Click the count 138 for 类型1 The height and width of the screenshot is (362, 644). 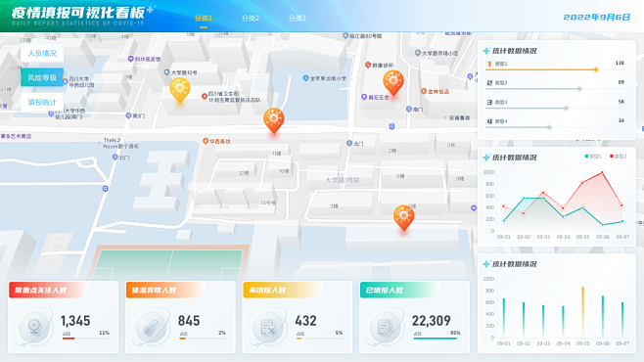click(x=620, y=63)
